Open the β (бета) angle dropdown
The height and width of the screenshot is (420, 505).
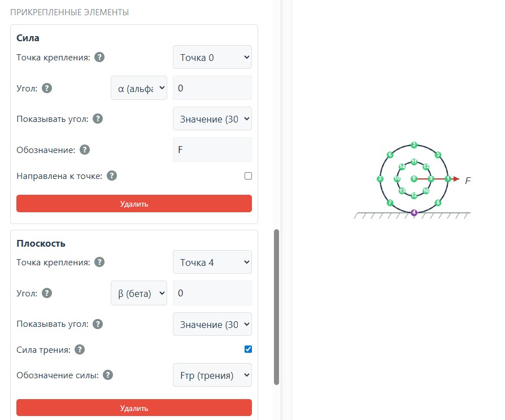(139, 293)
